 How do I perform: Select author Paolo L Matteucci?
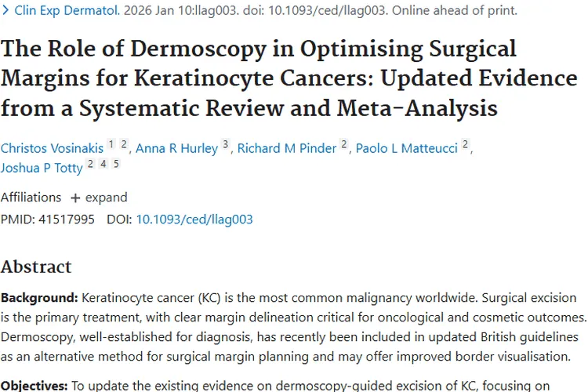pyautogui.click(x=406, y=148)
